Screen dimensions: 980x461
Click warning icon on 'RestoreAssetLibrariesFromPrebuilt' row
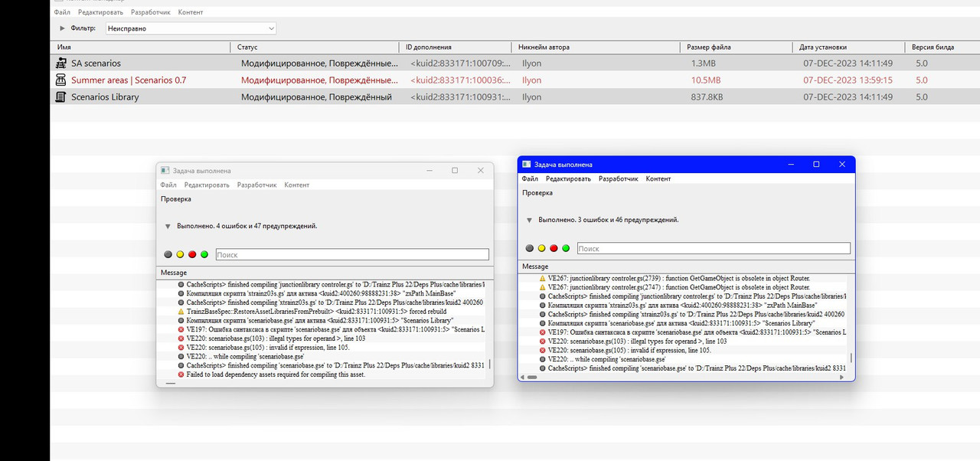pos(181,312)
